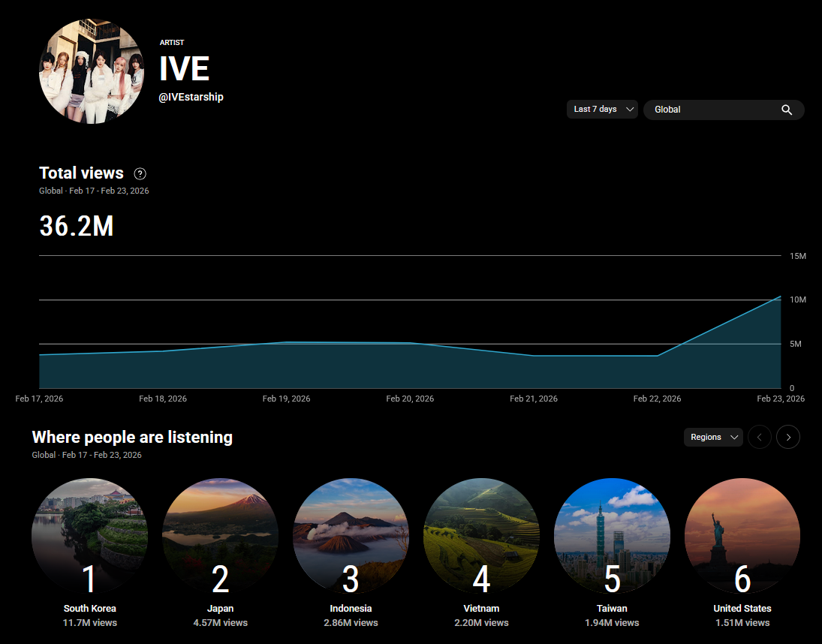Click the Feb 17, 2026 axis label
The height and width of the screenshot is (644, 822).
click(39, 399)
